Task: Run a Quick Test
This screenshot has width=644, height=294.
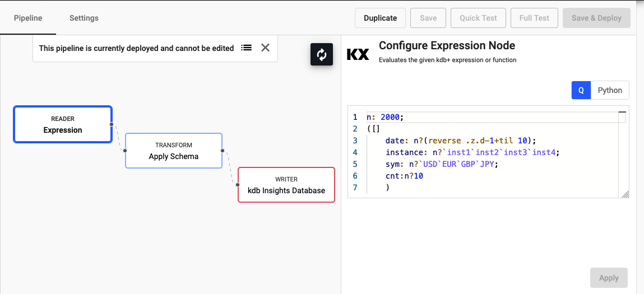Action: 478,18
